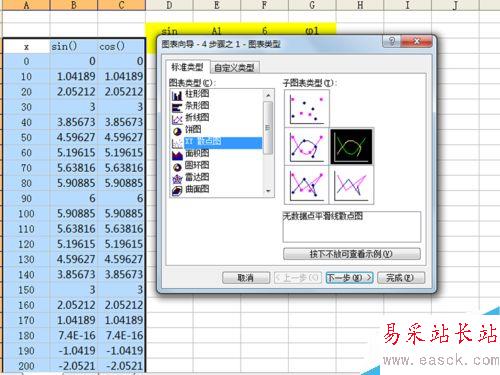
Task: Select column D header
Action: pyautogui.click(x=169, y=5)
